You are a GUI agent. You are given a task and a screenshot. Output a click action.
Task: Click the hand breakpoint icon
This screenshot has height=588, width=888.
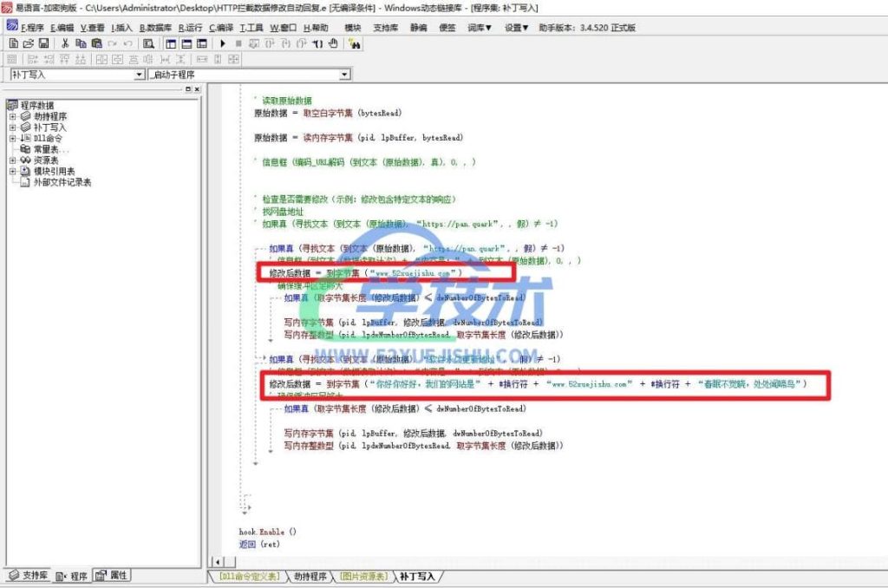point(333,42)
